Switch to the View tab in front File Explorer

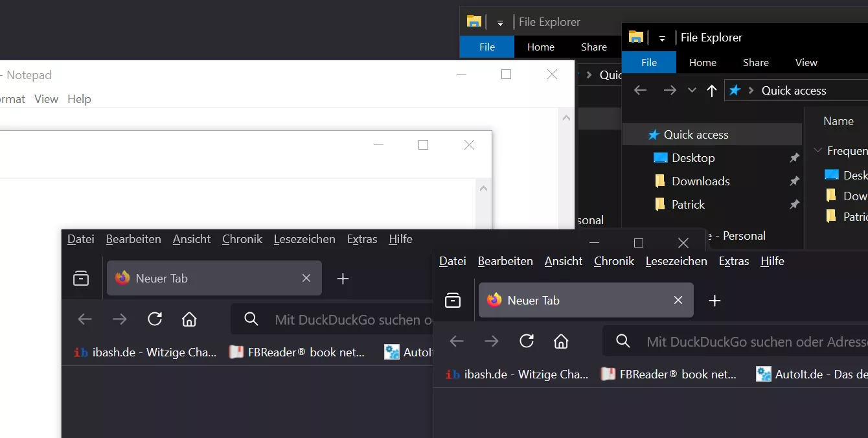click(806, 63)
